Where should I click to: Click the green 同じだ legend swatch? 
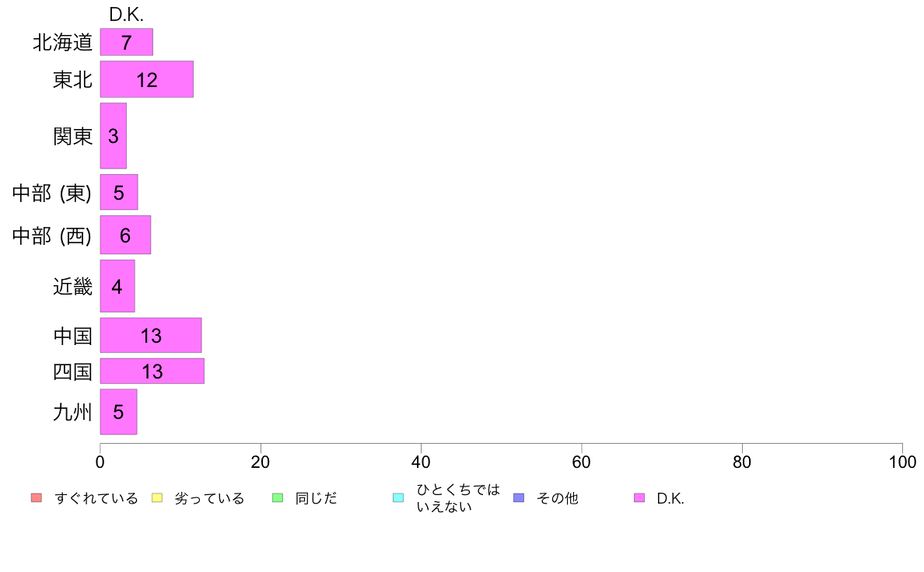point(278,497)
